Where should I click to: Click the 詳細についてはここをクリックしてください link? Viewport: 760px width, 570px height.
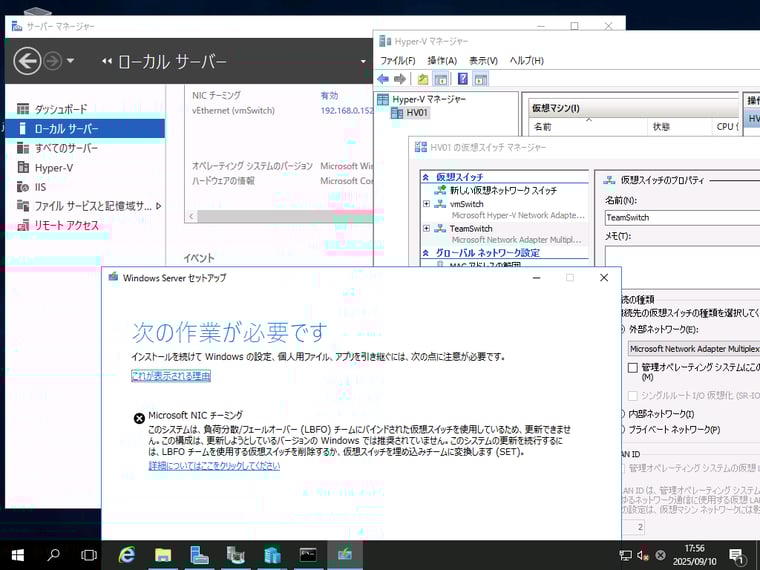tap(214, 466)
